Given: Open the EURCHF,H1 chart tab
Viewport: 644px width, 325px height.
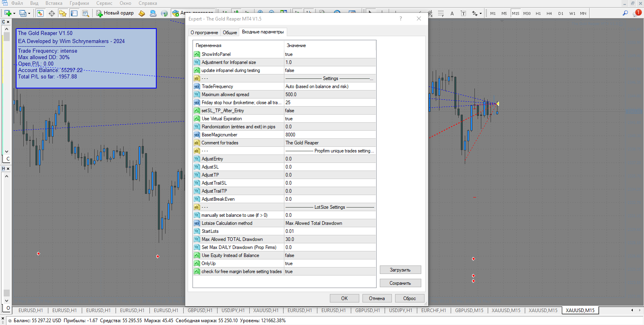Looking at the screenshot, I should click(x=433, y=311).
